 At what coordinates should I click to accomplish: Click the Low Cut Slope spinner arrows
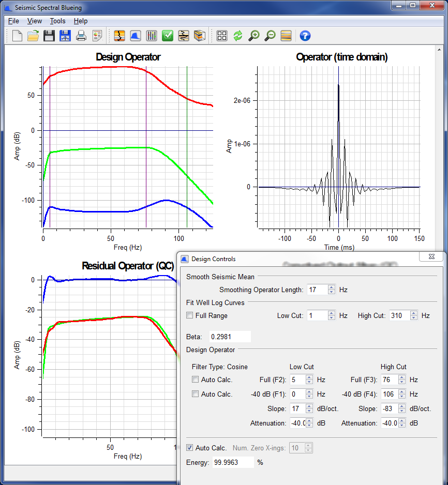point(309,408)
